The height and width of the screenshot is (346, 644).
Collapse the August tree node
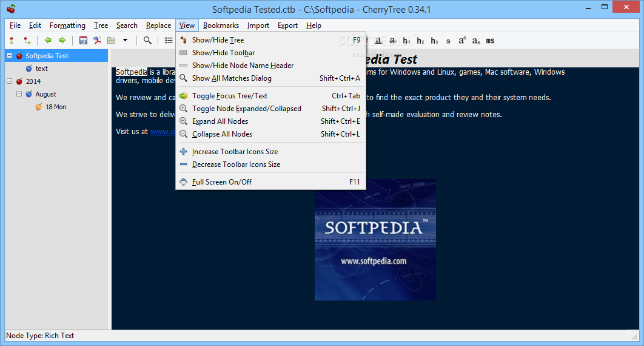tap(19, 93)
